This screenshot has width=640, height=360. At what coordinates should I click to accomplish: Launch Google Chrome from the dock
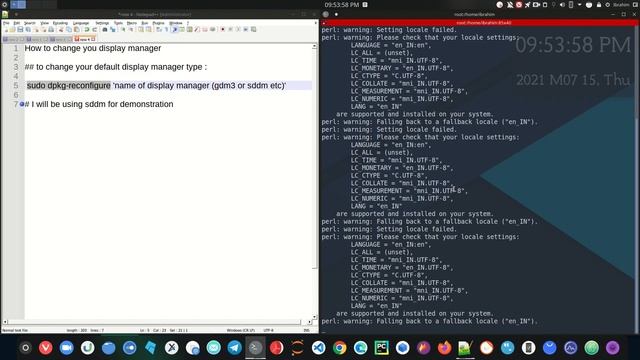click(339, 348)
